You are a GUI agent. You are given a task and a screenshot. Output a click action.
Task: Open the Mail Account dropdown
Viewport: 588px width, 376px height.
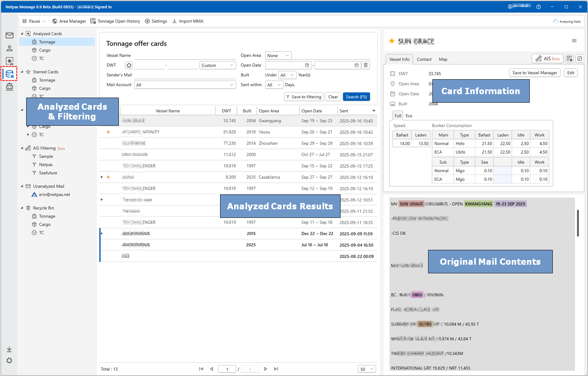[x=185, y=85]
